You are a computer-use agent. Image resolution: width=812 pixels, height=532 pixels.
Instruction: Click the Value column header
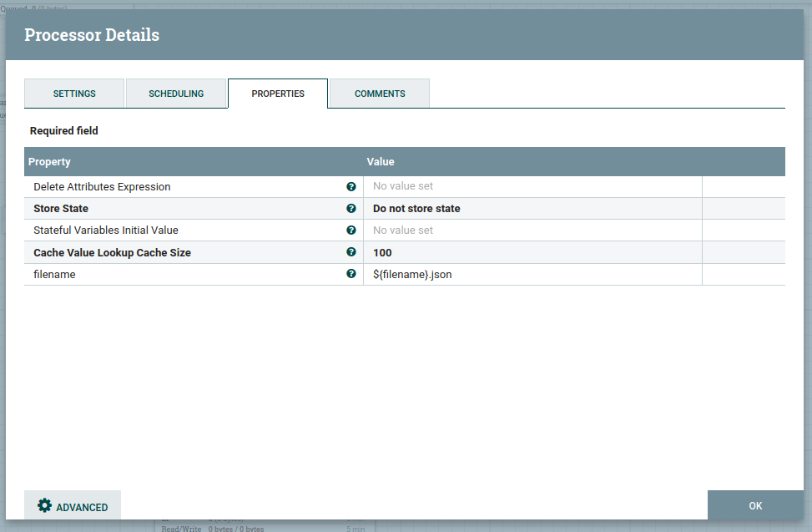pyautogui.click(x=381, y=162)
